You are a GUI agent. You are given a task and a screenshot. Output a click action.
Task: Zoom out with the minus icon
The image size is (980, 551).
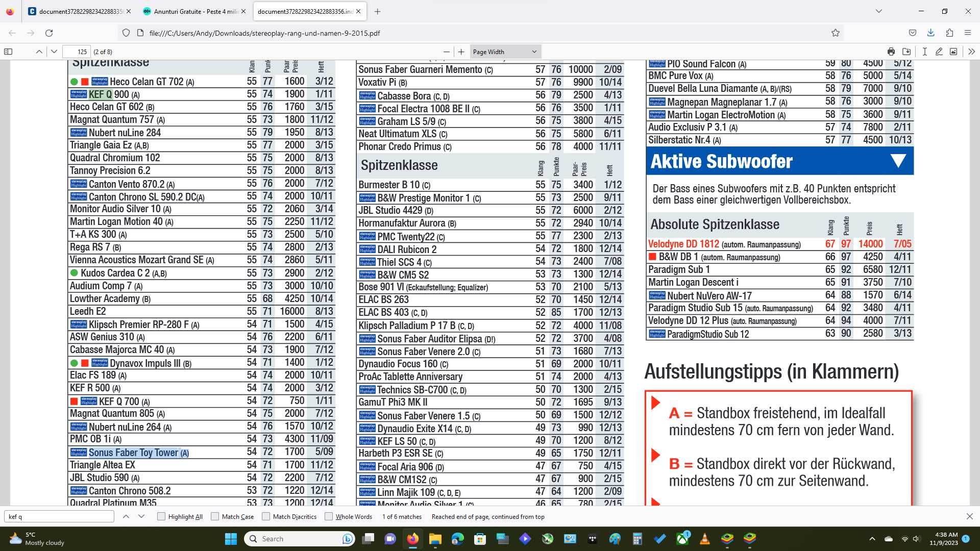coord(447,52)
